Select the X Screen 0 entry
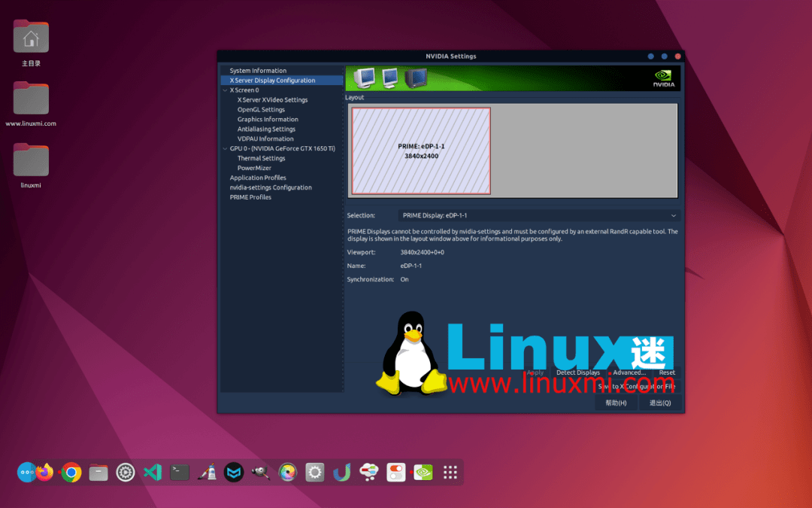812x508 pixels. (x=244, y=90)
